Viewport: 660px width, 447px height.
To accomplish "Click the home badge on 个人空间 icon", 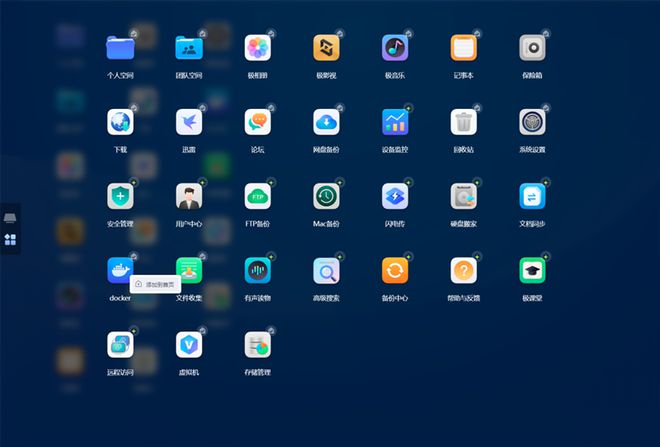I will [x=134, y=34].
